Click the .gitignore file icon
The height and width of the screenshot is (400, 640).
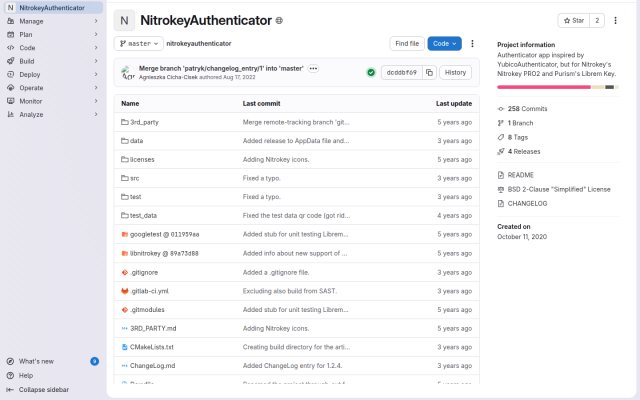124,272
